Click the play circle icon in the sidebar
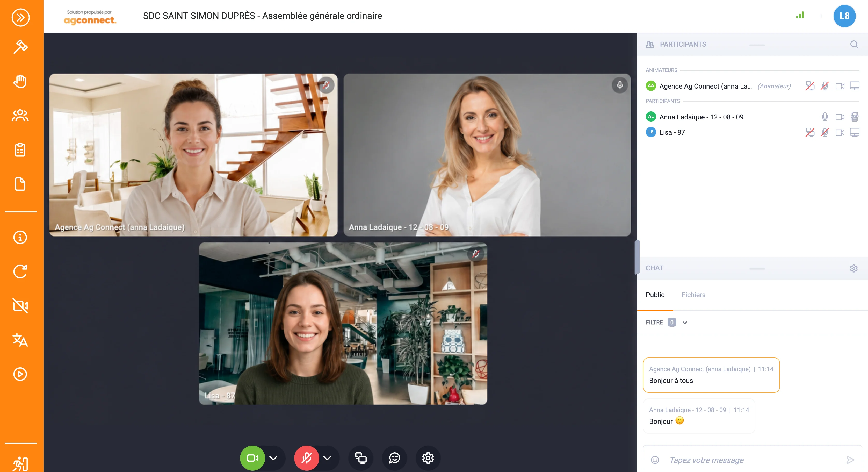Image resolution: width=868 pixels, height=472 pixels. point(20,374)
